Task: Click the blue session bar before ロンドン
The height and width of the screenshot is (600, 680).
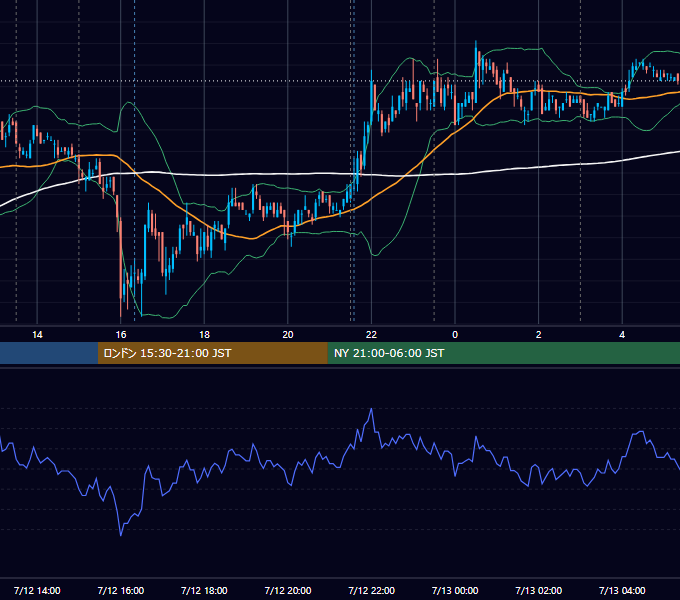Action: (x=49, y=353)
